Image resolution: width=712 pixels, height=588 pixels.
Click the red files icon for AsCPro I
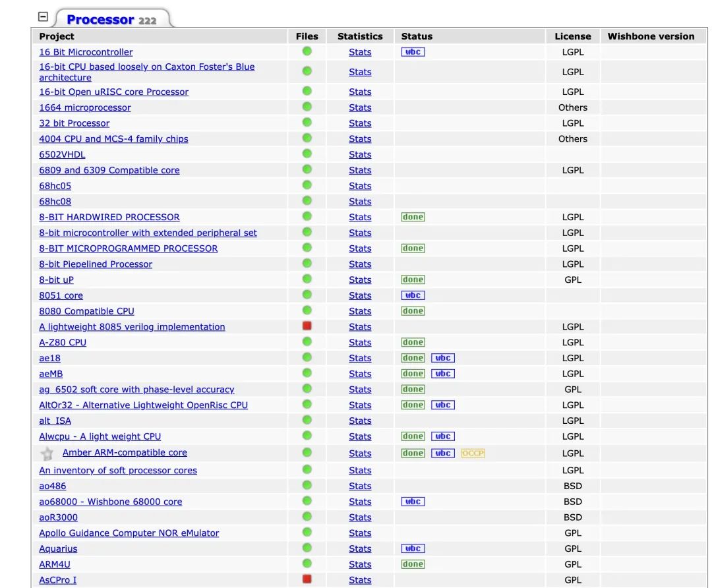[x=307, y=579]
